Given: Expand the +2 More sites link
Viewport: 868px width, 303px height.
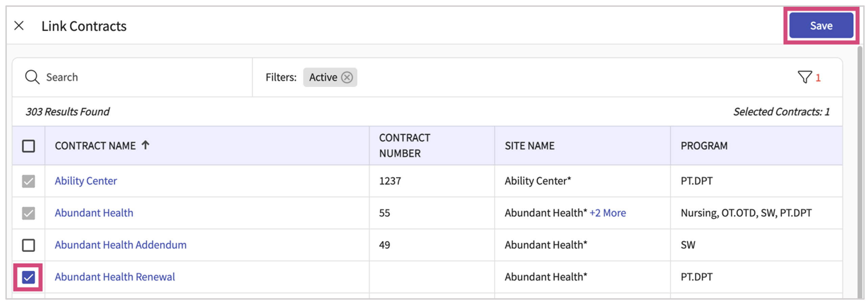Looking at the screenshot, I should click(x=608, y=213).
